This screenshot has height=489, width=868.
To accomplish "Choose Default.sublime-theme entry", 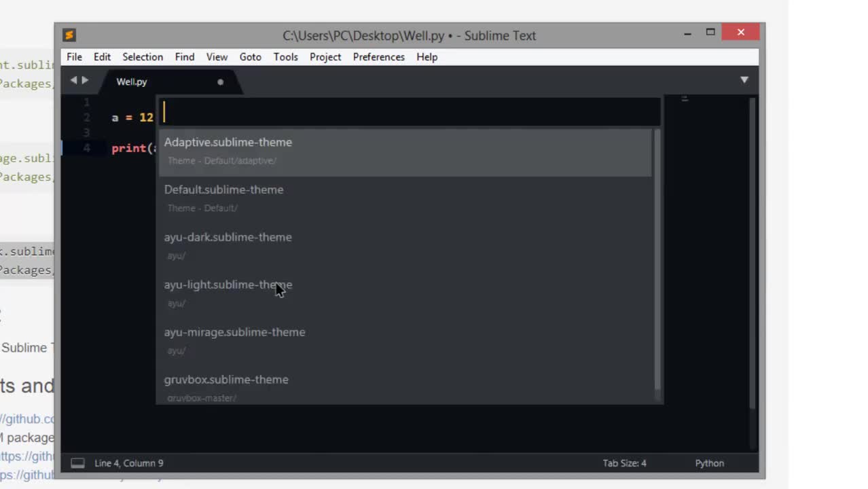I will [405, 199].
